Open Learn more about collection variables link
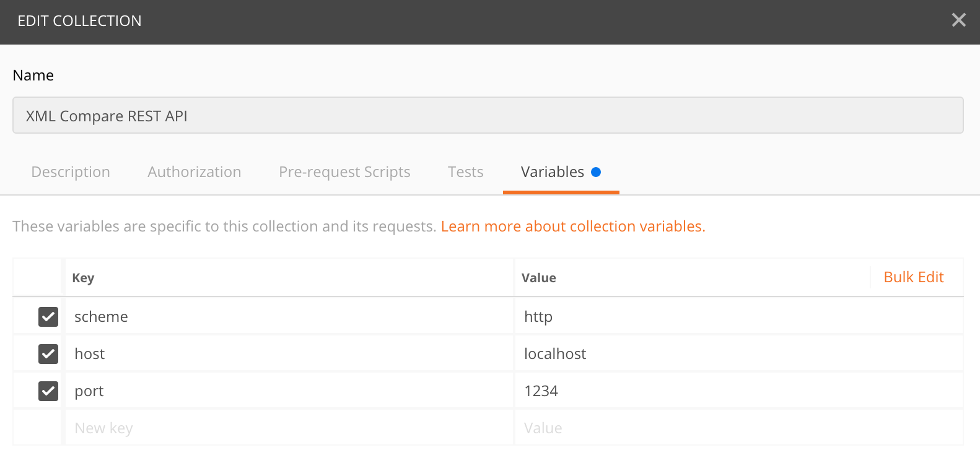Viewport: 980px width, 458px height. [572, 227]
